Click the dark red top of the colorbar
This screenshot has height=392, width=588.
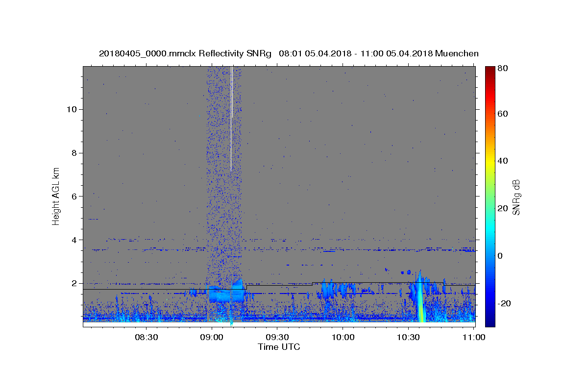coord(490,70)
